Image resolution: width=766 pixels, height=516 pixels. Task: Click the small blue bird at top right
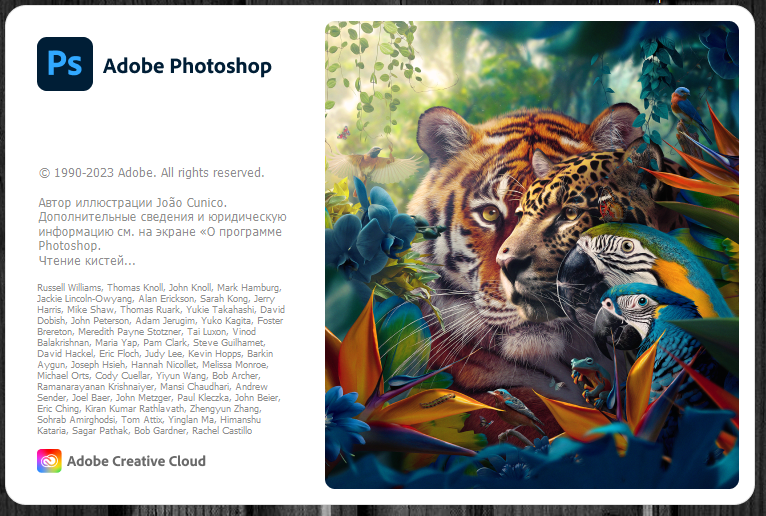pos(683,101)
